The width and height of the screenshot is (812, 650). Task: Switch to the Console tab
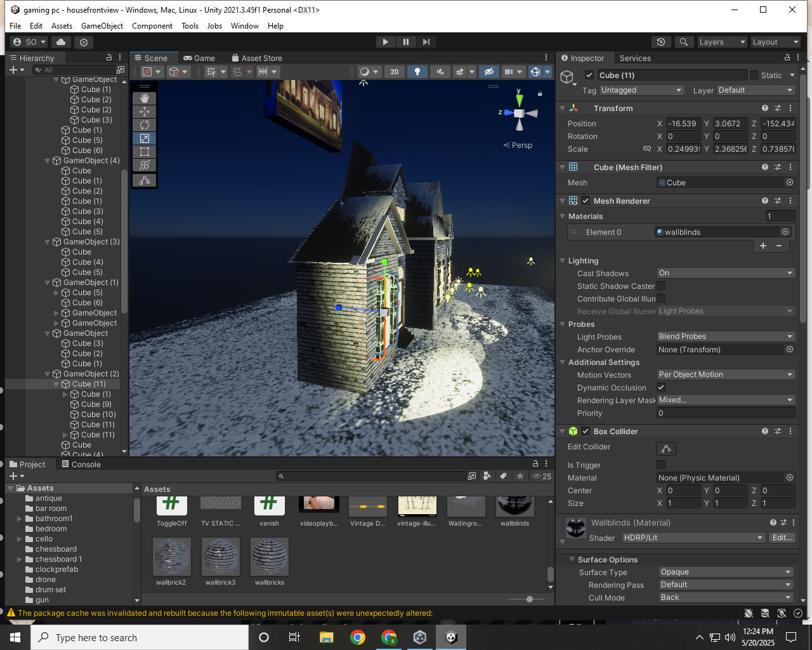[x=81, y=465]
